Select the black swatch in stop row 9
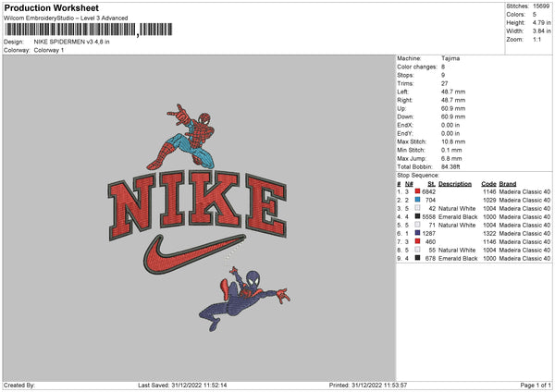The height and width of the screenshot is (392, 555). (417, 258)
